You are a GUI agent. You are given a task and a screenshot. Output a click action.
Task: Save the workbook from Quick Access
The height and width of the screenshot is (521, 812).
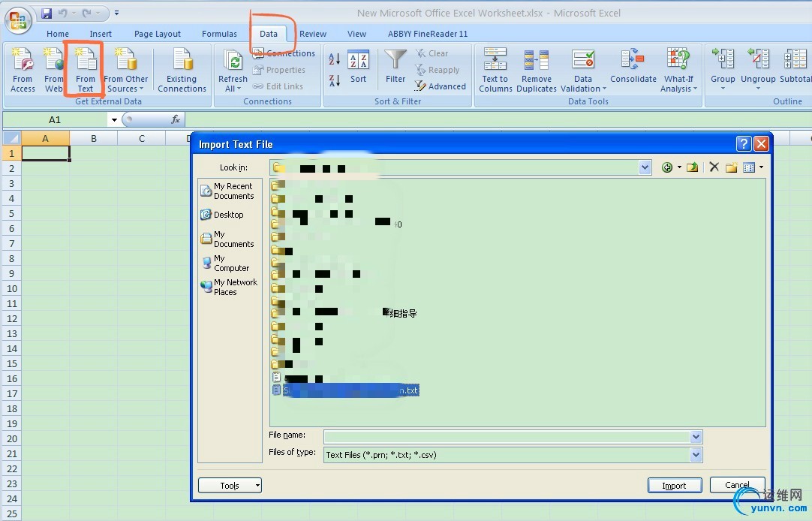click(47, 13)
